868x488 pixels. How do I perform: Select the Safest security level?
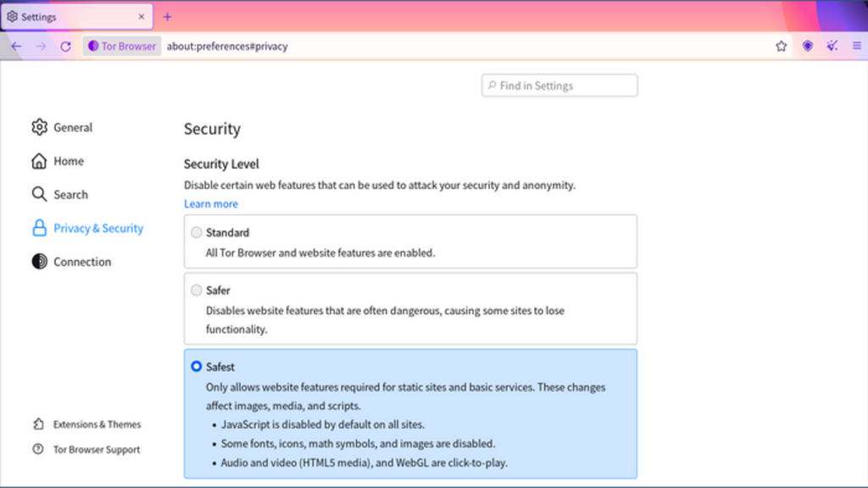pos(197,366)
